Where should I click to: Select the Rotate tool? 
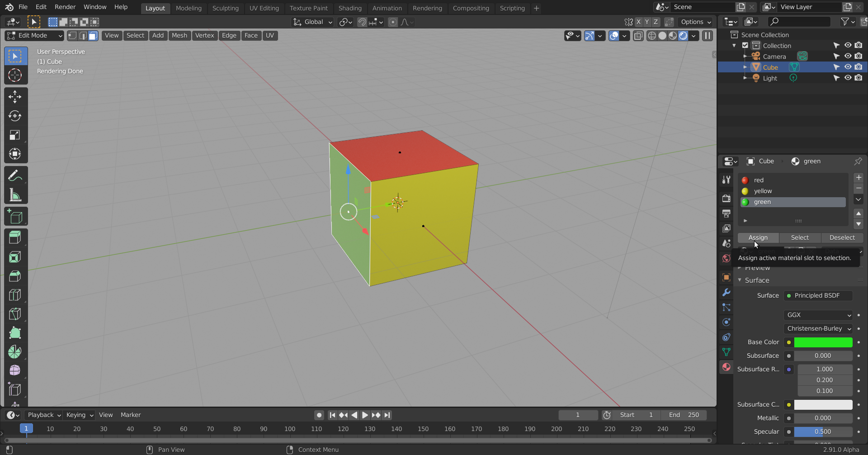[15, 116]
